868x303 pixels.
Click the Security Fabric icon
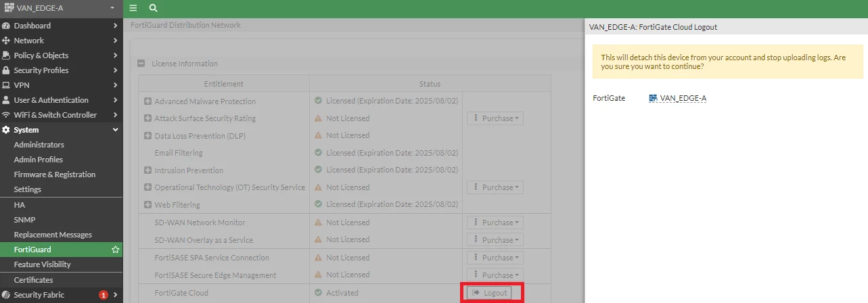point(6,295)
